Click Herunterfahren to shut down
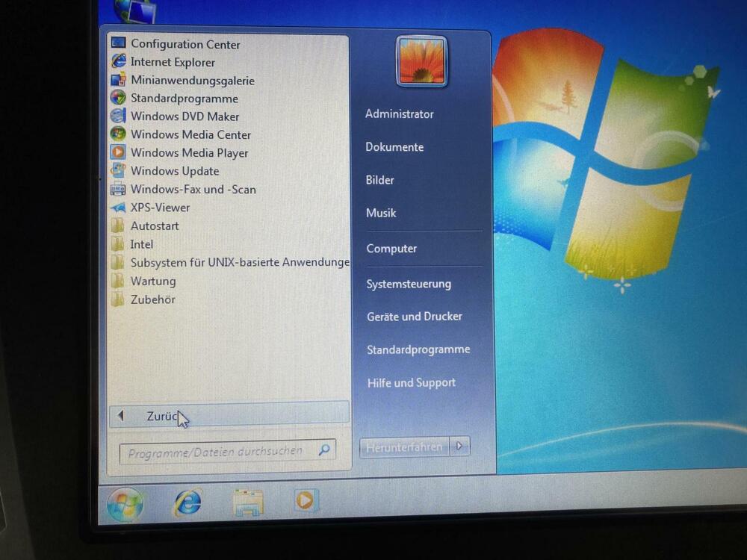747x560 pixels. click(404, 447)
